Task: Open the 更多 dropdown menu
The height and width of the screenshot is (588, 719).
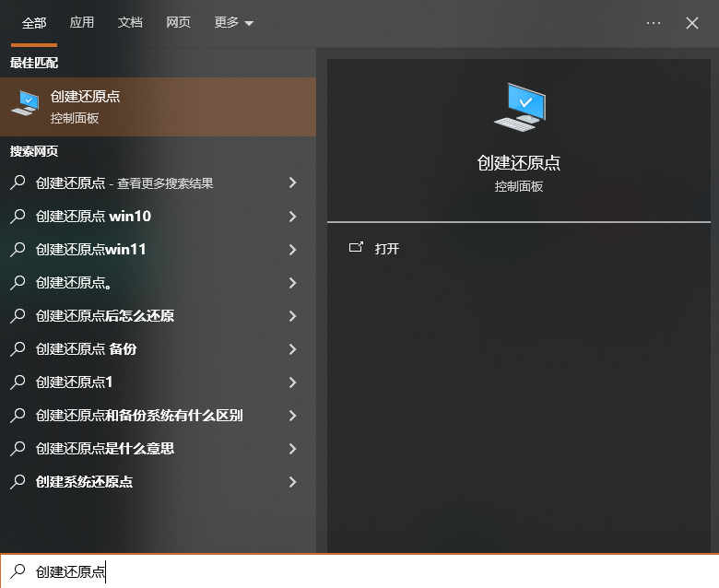Action: (x=233, y=22)
